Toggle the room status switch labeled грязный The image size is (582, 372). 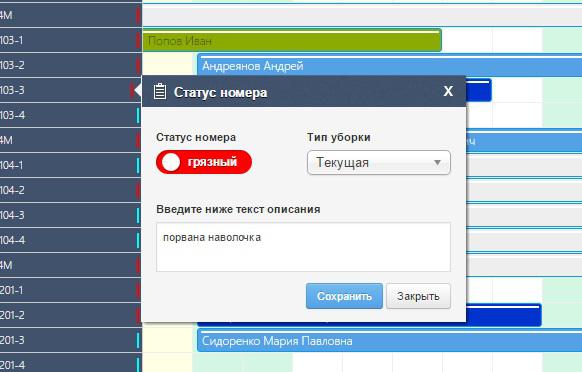tap(204, 162)
